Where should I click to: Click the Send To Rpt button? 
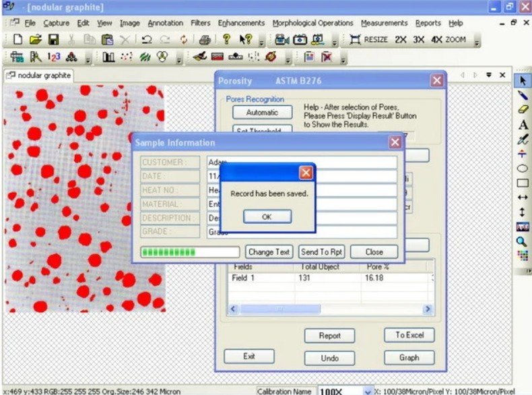321,252
